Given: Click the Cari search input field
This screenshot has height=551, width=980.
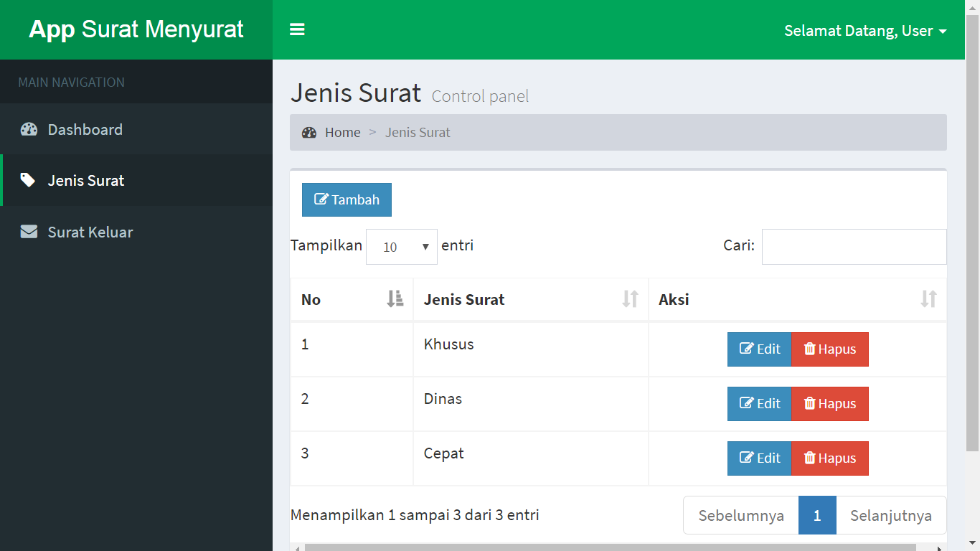Looking at the screenshot, I should click(854, 247).
